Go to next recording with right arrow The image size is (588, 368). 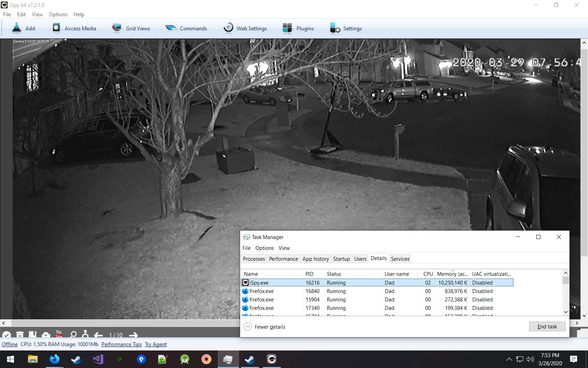coord(133,335)
